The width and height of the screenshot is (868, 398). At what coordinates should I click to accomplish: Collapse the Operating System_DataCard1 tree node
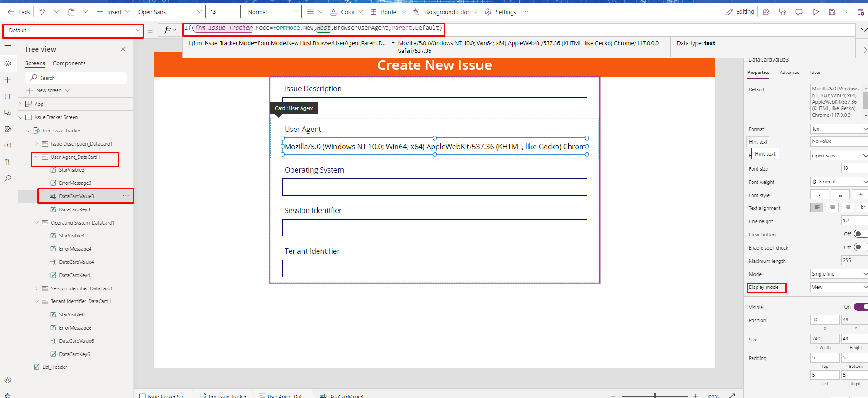37,223
